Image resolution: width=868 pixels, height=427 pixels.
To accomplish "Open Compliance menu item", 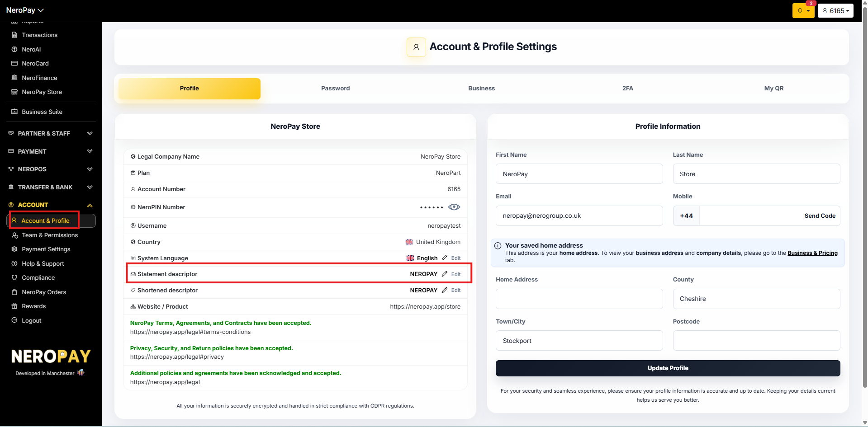I will 38,277.
